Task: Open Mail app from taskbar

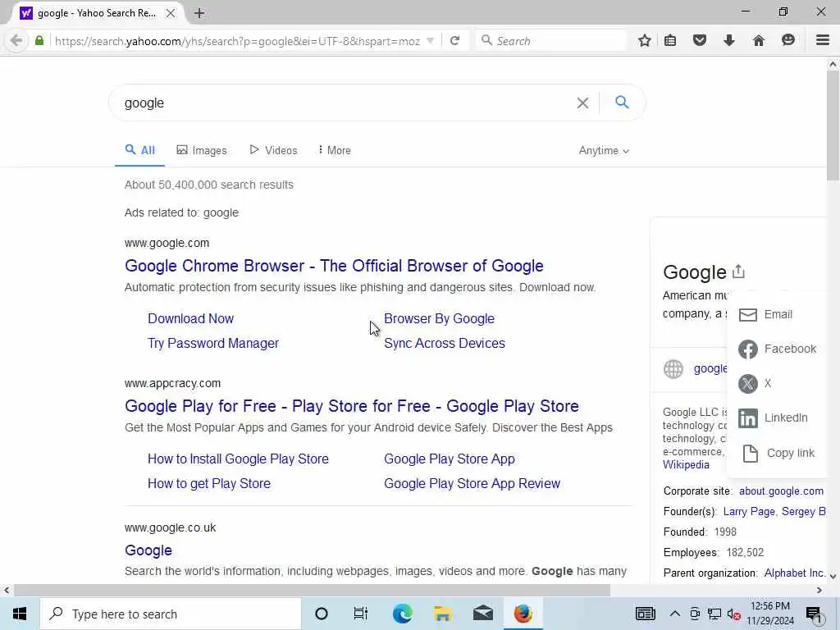Action: (x=483, y=614)
